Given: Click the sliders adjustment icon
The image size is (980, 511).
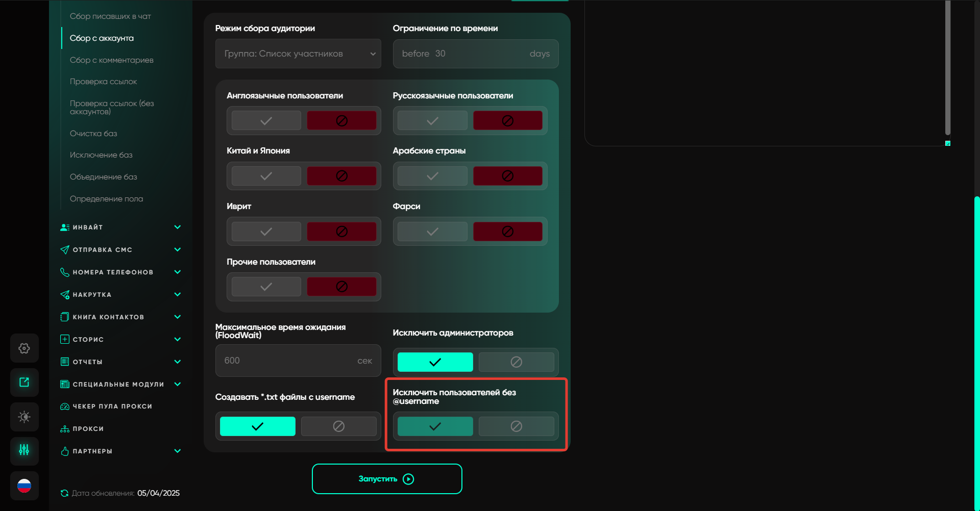Looking at the screenshot, I should 24,450.
